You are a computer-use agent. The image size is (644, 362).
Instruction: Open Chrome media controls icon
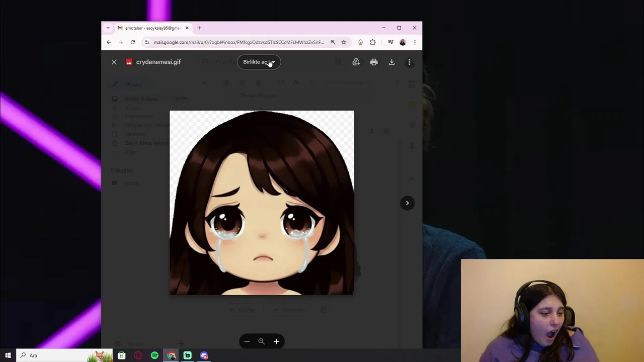click(x=390, y=42)
